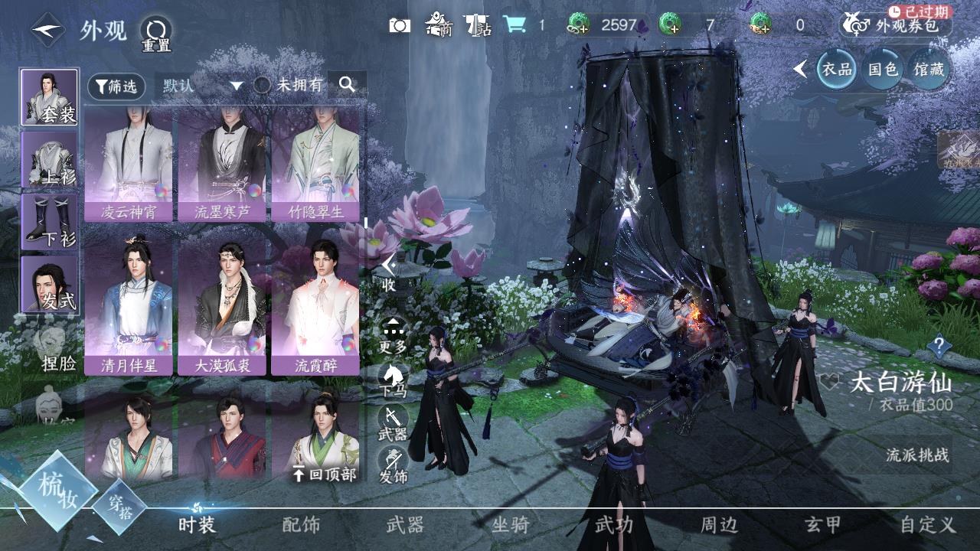
Task: Select the red-robed outfit in bottom row
Action: coord(222,436)
